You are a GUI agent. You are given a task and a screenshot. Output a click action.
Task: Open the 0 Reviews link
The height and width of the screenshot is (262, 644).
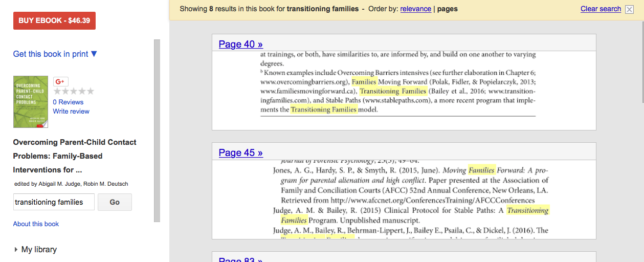[68, 102]
